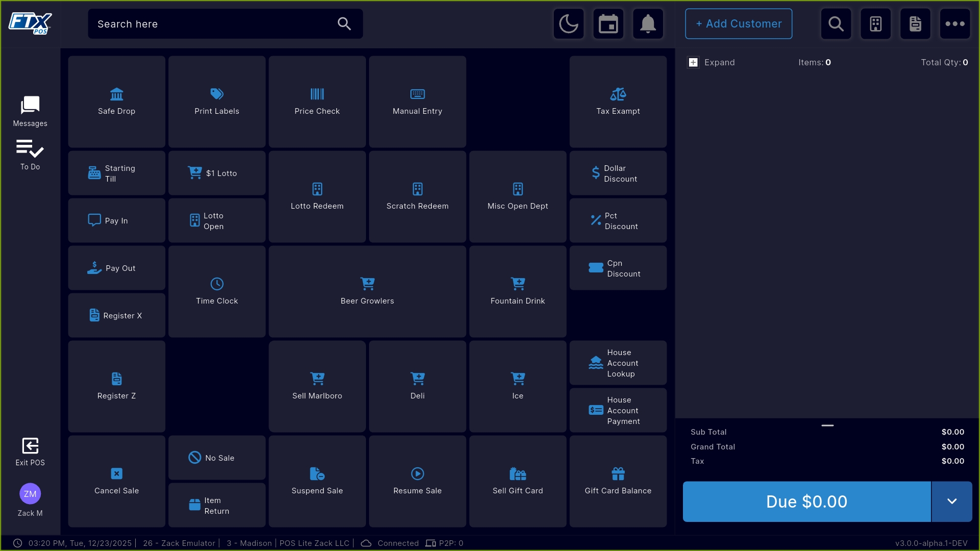Click Item Return tile
Image resolution: width=980 pixels, height=551 pixels.
tap(217, 505)
